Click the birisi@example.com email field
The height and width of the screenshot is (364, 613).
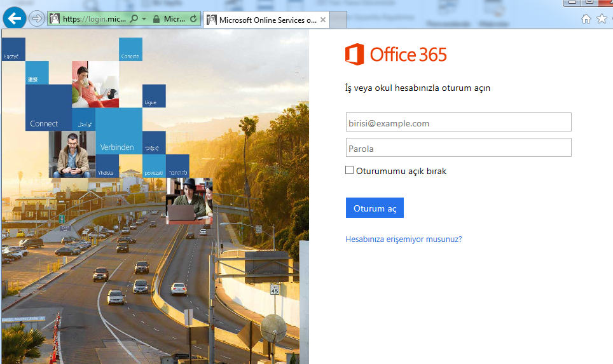coord(458,122)
